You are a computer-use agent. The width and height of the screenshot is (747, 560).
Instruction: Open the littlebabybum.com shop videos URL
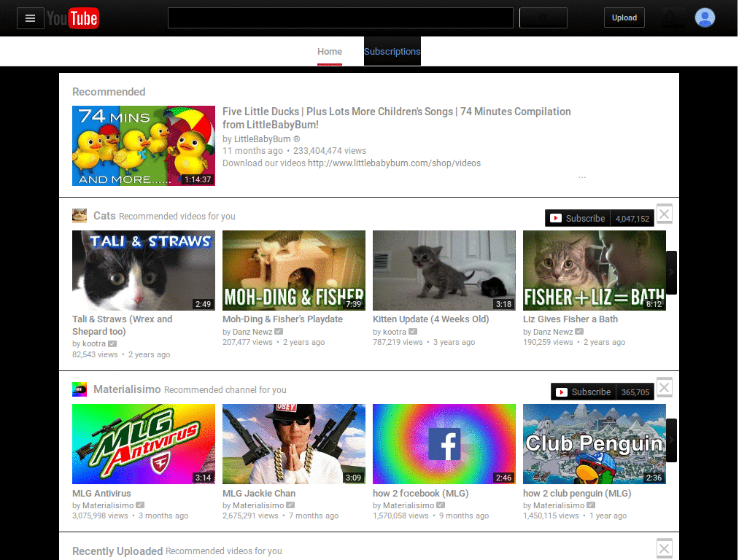tap(394, 163)
